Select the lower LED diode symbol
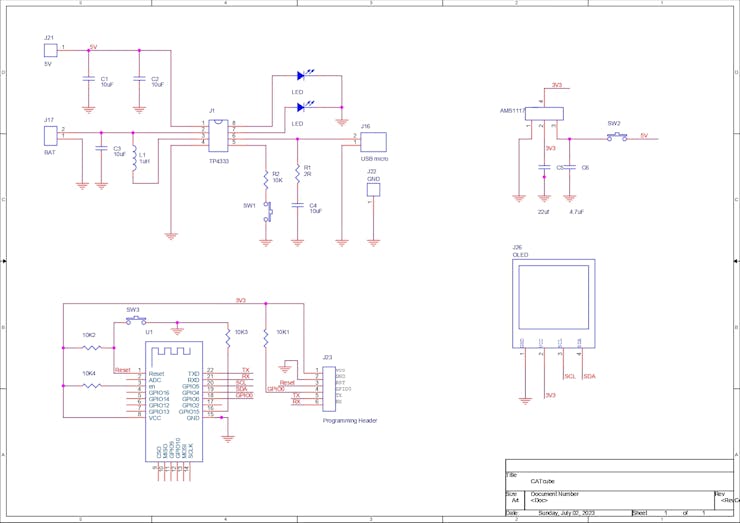The height and width of the screenshot is (523, 740). click(305, 107)
